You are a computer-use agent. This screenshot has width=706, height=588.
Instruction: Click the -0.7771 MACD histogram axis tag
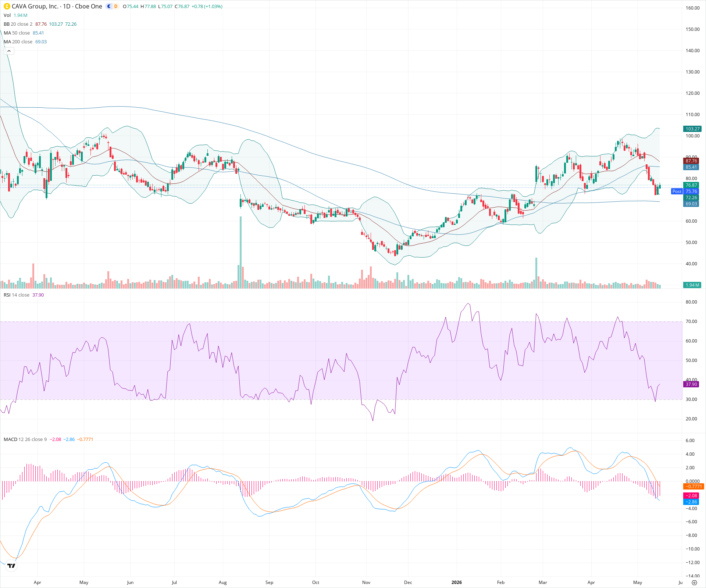pyautogui.click(x=693, y=487)
